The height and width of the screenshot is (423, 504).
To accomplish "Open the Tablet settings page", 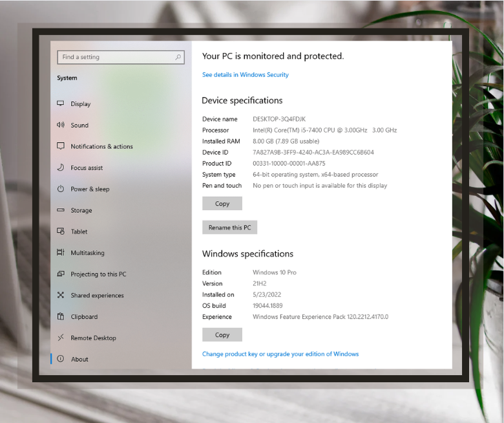I will pos(121,232).
